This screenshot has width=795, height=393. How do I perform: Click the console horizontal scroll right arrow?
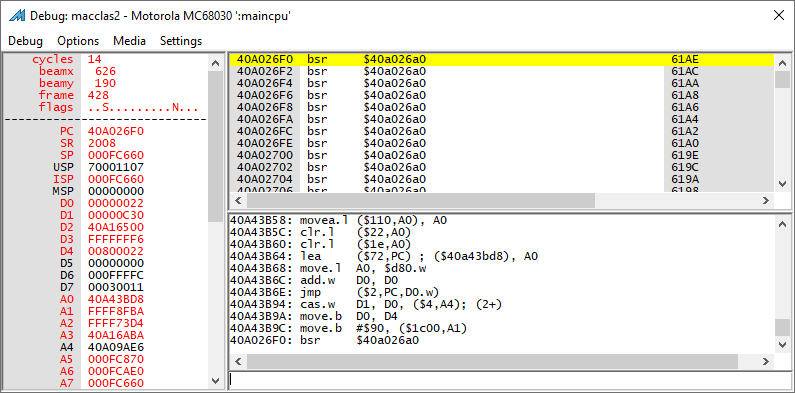coord(766,362)
